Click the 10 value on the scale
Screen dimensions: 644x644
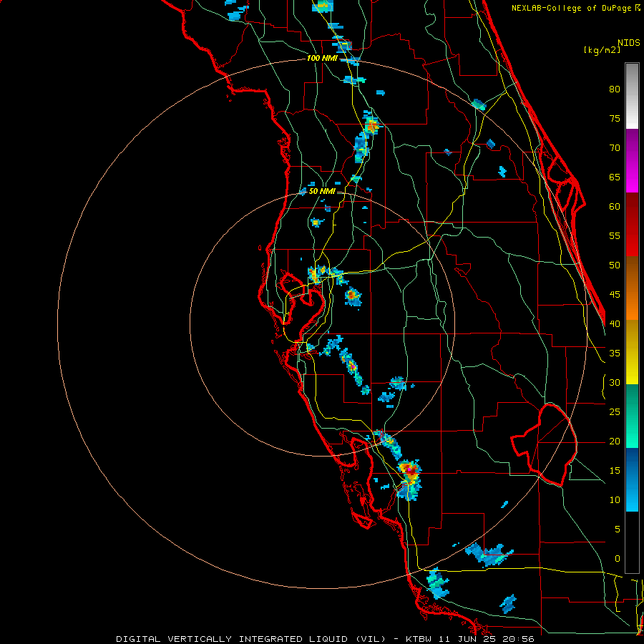coord(615,500)
